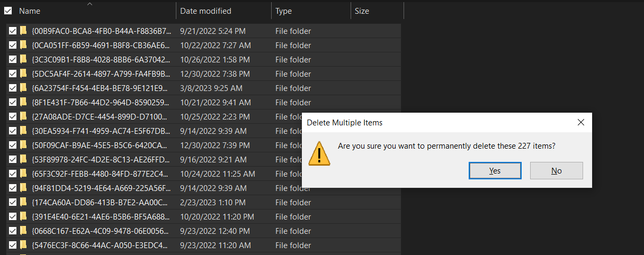Image resolution: width=644 pixels, height=255 pixels.
Task: Click the folder icon for {0CA051FF-6B59 folder
Action: coord(23,45)
